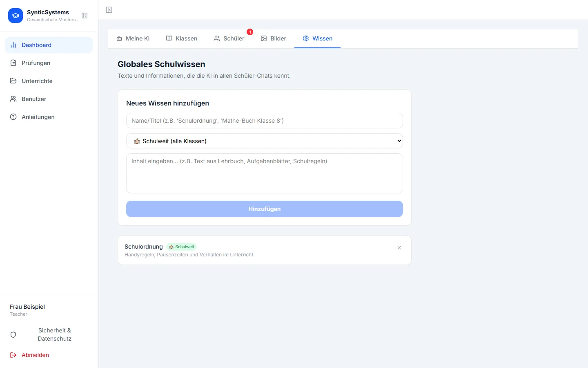Click the Frau Beispiel user name

[x=27, y=307]
